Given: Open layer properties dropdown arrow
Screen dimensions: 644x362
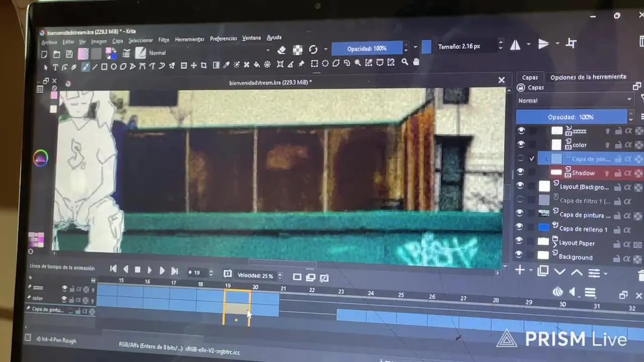Looking at the screenshot, I should (x=605, y=274).
